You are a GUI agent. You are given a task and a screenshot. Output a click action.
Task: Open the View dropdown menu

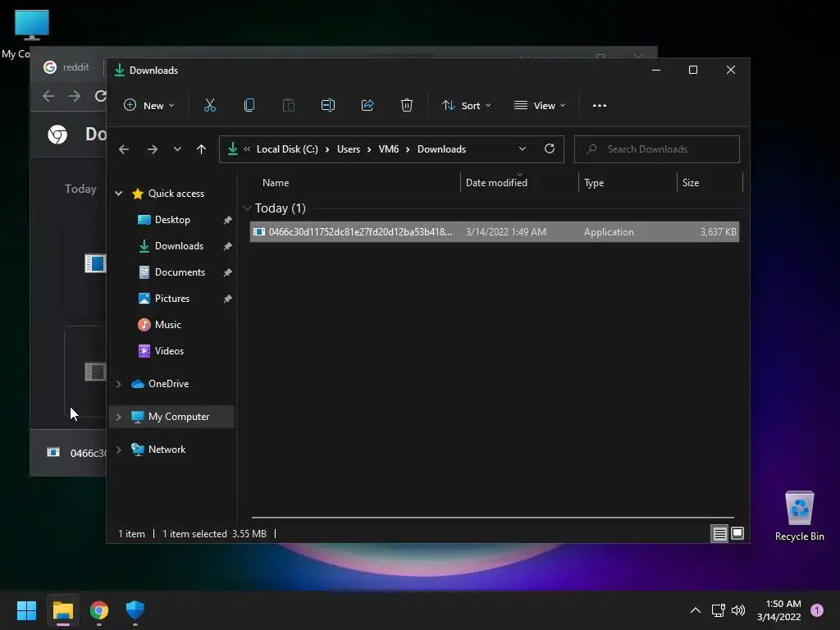540,106
